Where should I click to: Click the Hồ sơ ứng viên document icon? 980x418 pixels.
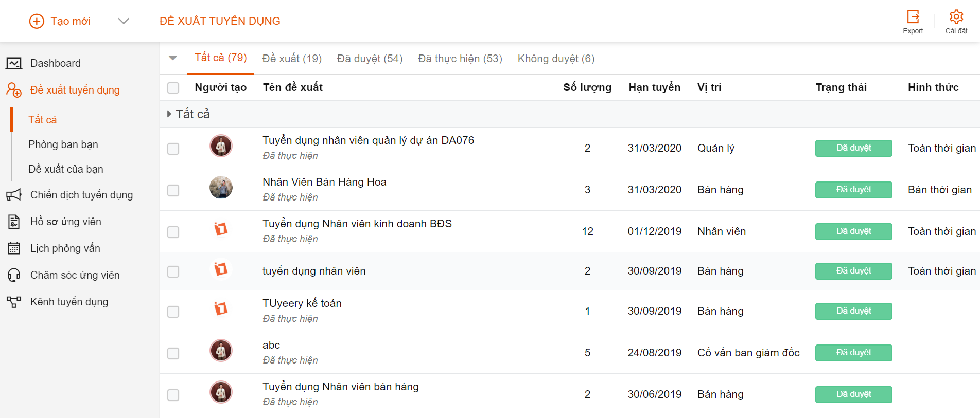(14, 222)
